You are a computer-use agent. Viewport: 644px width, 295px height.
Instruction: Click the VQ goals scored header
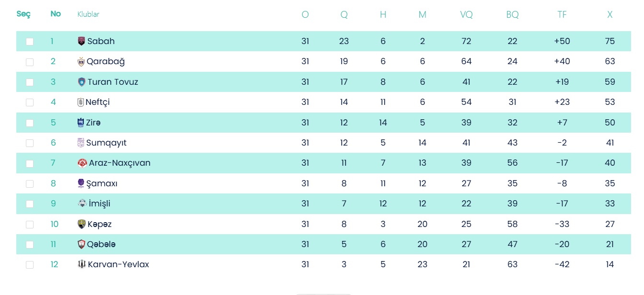pos(466,15)
